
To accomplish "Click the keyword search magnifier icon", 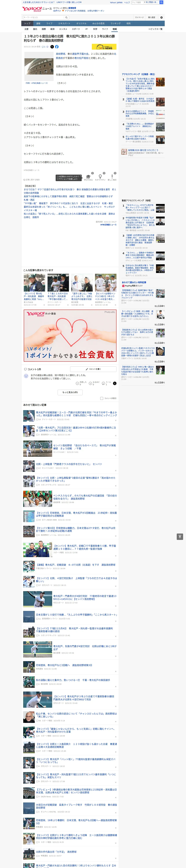I will pos(66,18).
